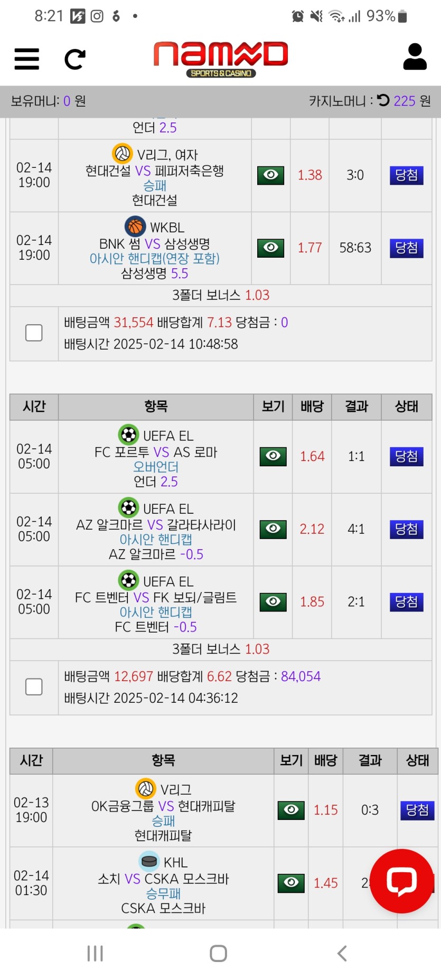View details of the FC Porto vs AS Roma match
Image resolution: width=441 pixels, height=980 pixels.
[x=273, y=456]
